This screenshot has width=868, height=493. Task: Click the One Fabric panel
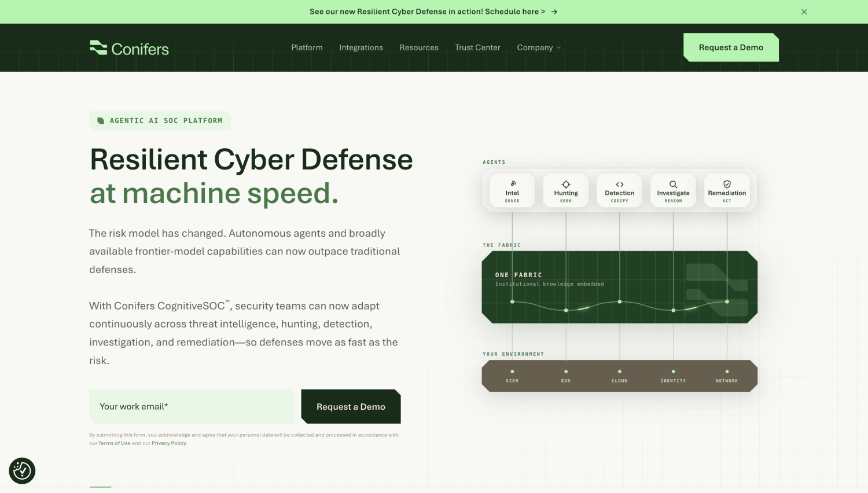pos(620,287)
